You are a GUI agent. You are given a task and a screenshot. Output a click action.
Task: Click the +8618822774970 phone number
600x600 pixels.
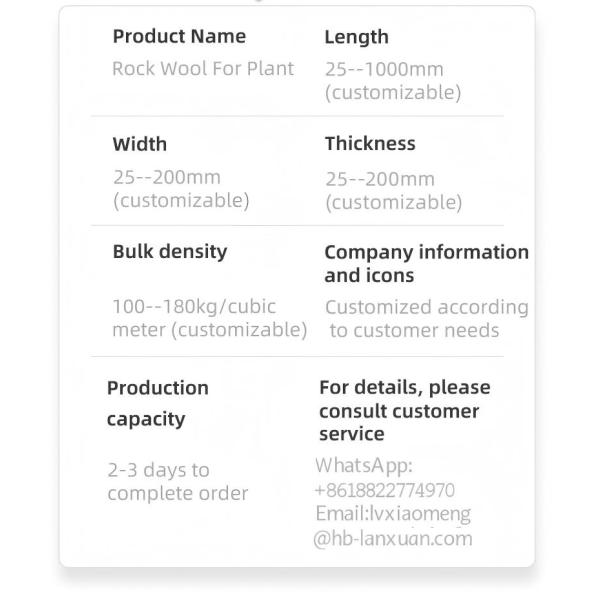click(384, 490)
